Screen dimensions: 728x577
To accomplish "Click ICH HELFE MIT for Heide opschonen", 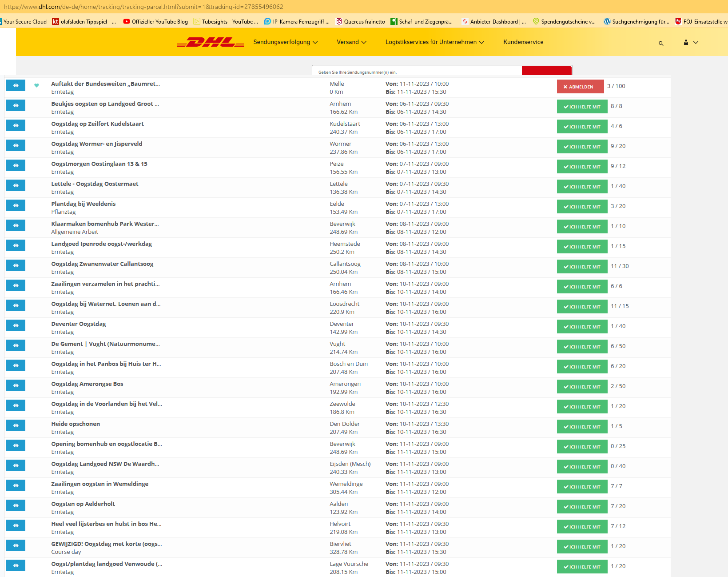I will pos(582,427).
